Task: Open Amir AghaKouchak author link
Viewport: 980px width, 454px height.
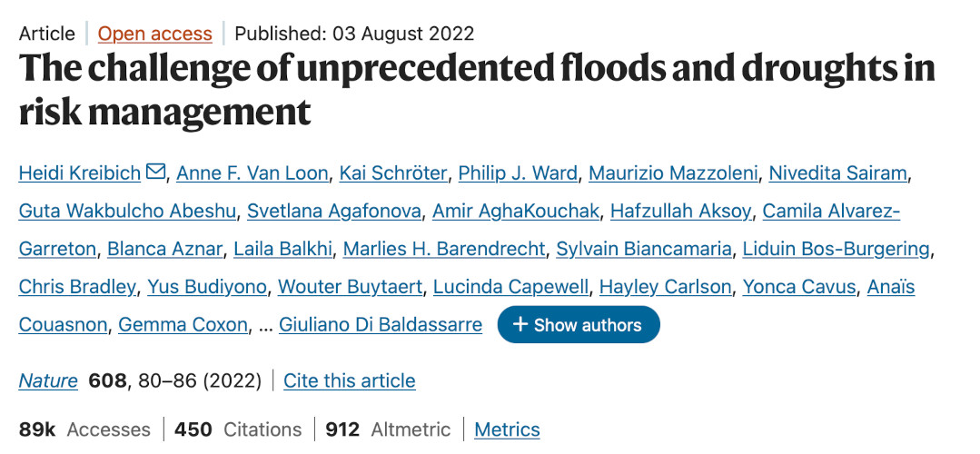Action: [x=516, y=211]
